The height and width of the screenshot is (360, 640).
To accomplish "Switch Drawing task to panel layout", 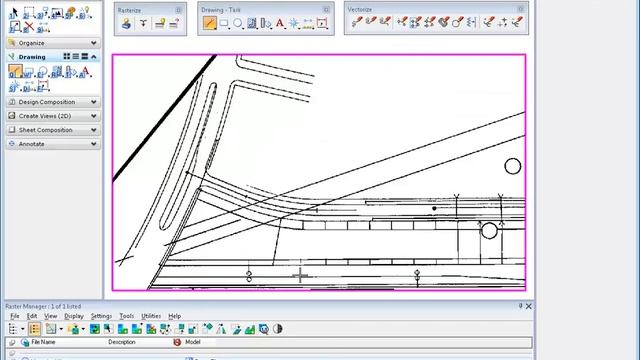I will pyautogui.click(x=85, y=56).
